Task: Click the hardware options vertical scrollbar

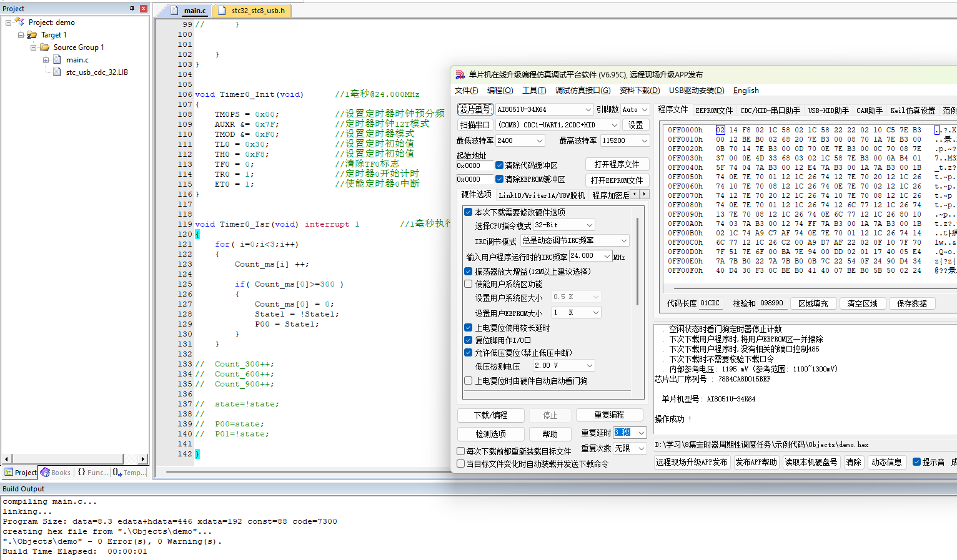Action: click(637, 262)
